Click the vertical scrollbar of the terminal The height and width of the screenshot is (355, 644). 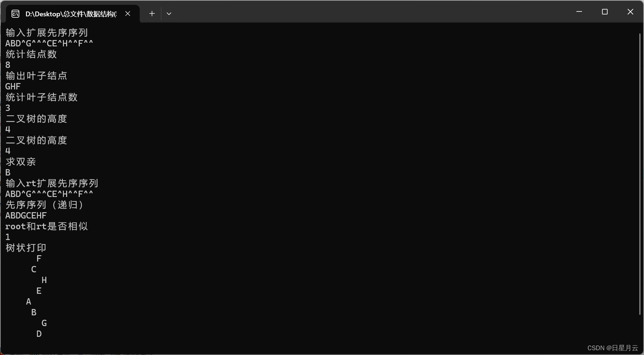640,174
